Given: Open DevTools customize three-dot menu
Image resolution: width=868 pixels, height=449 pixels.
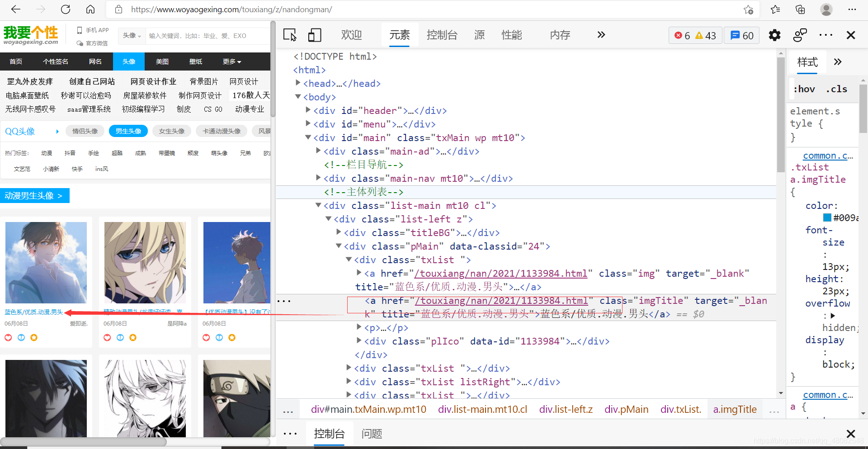Looking at the screenshot, I should (826, 35).
